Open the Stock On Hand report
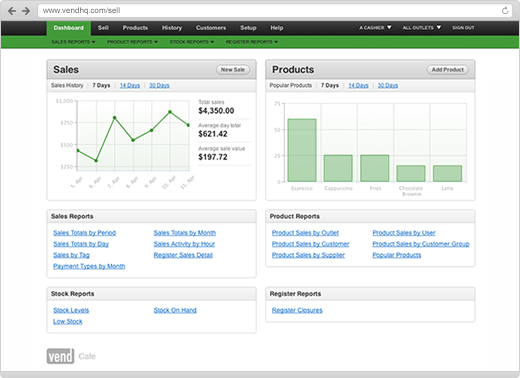This screenshot has height=378, width=520. (x=175, y=310)
